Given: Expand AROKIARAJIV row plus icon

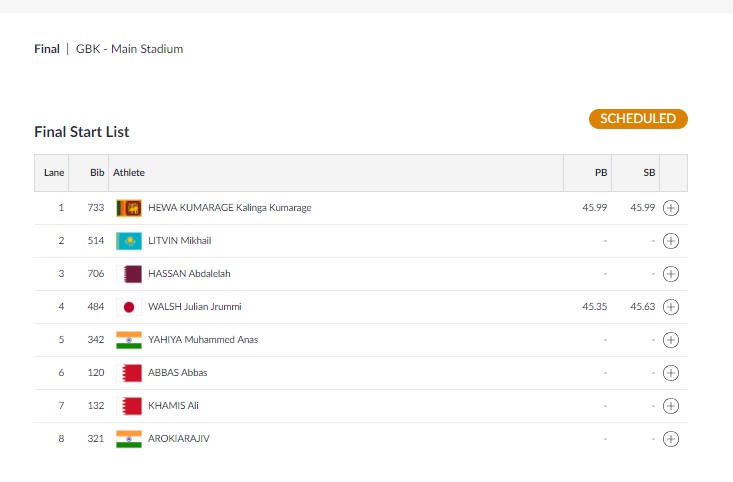Looking at the screenshot, I should [x=670, y=439].
